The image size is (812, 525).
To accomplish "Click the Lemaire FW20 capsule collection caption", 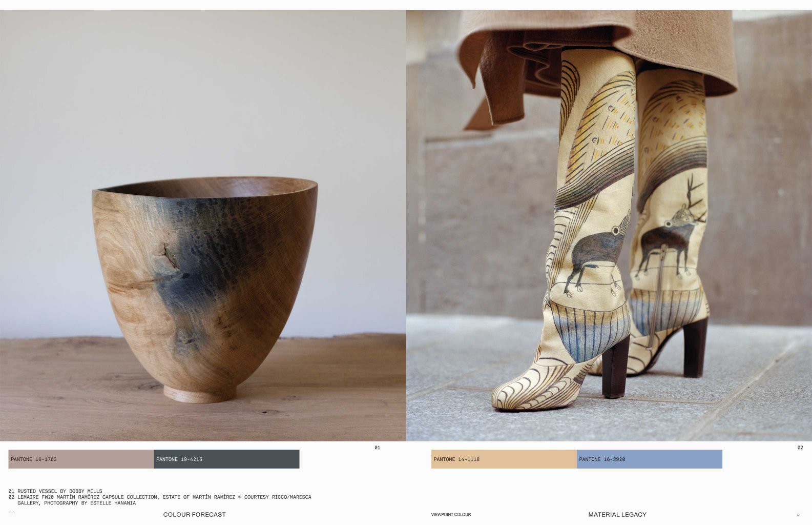I will click(x=160, y=500).
